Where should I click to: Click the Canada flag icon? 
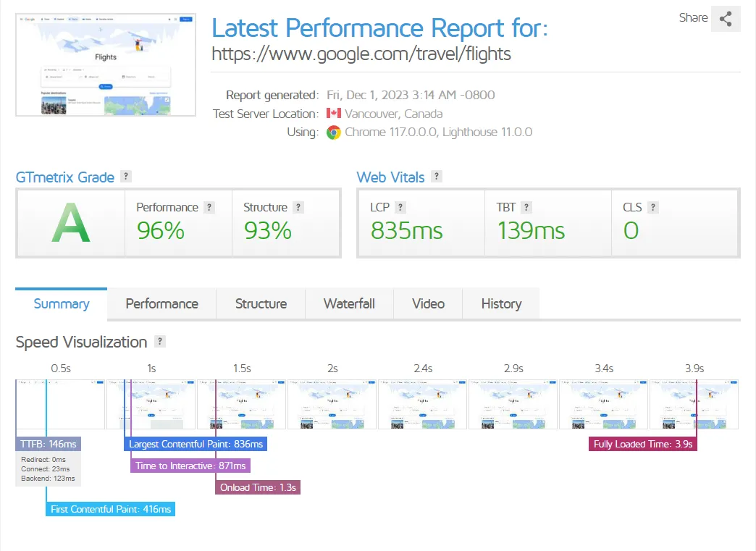click(334, 113)
